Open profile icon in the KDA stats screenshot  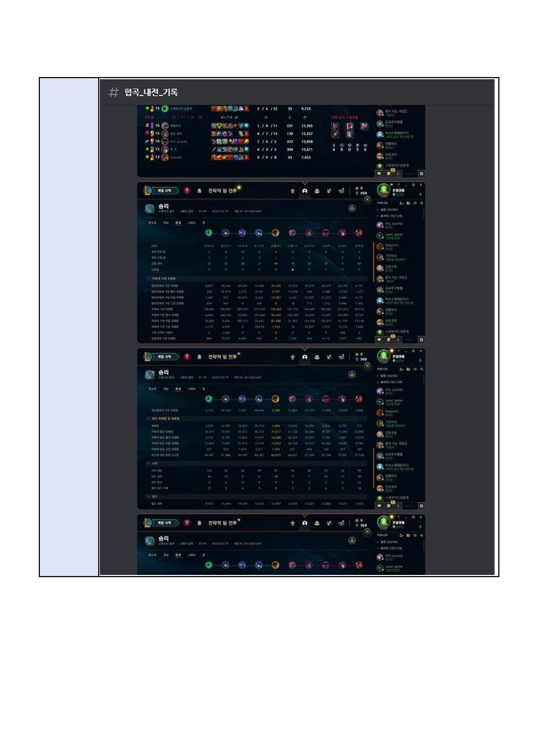[305, 191]
